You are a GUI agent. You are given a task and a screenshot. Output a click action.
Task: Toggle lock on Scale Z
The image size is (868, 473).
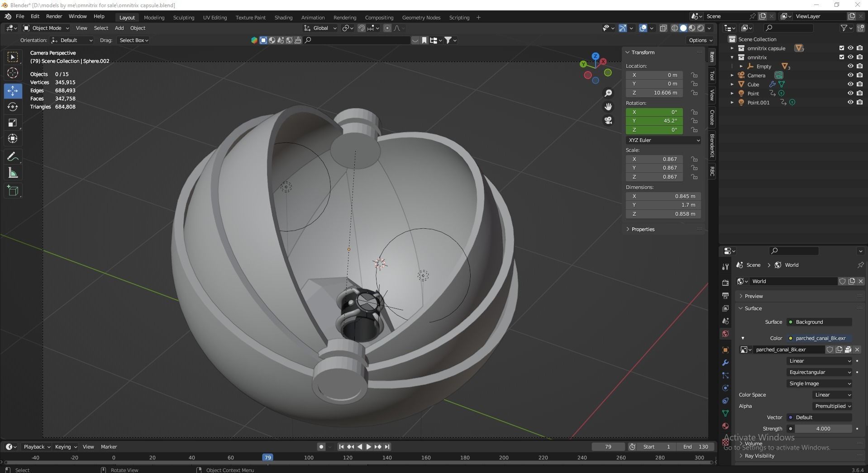coord(694,177)
